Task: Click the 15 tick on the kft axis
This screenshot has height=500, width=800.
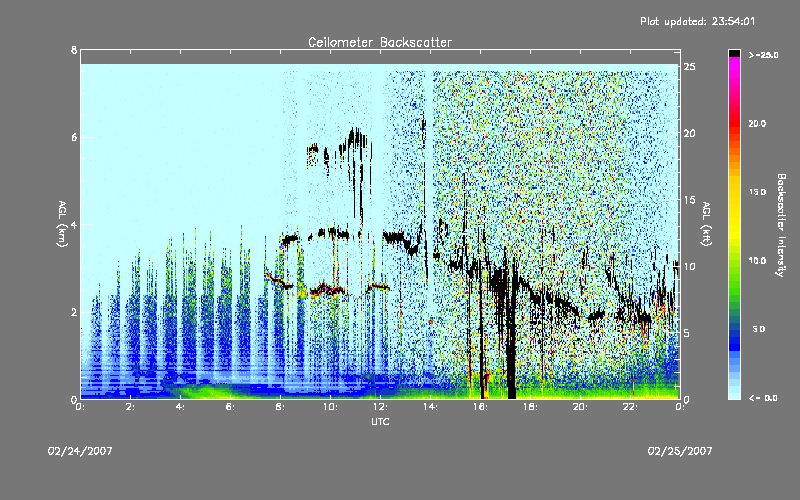Action: click(690, 200)
